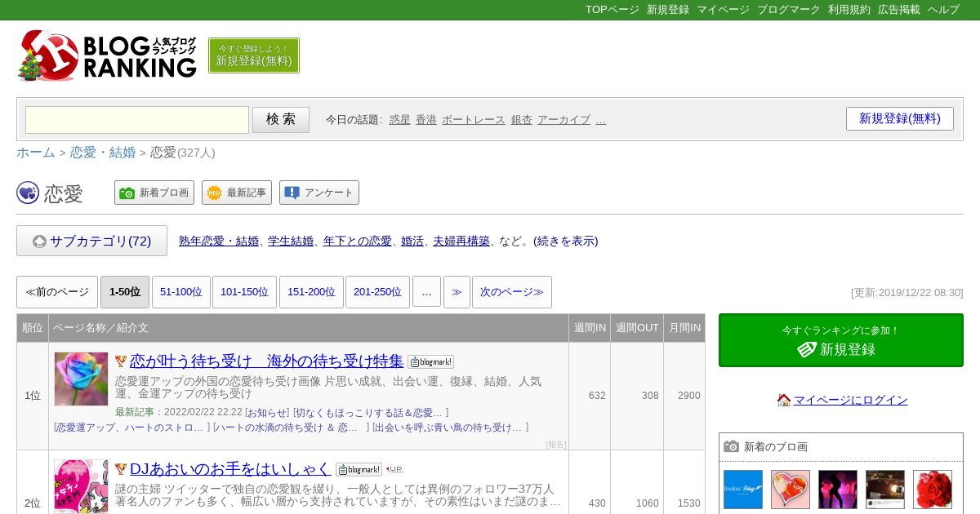Click the blogmark! badge on the DJあおい entry
Viewport: 980px width, 514px height.
point(359,470)
